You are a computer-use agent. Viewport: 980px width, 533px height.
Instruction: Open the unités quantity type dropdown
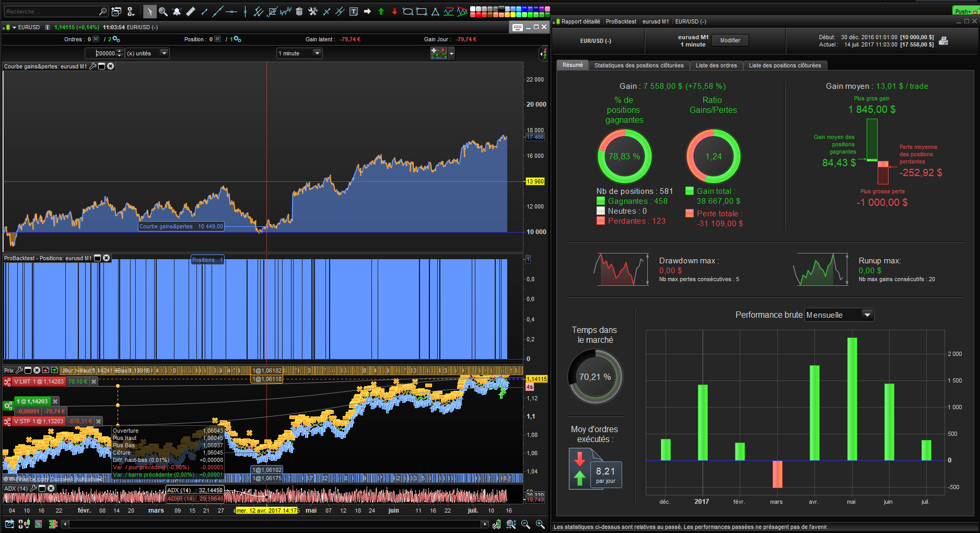pos(147,53)
